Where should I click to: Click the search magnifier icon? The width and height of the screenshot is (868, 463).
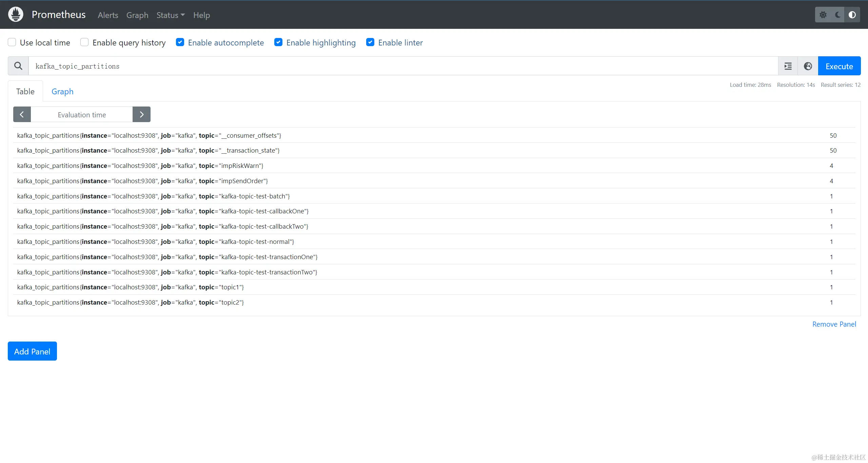pos(18,66)
